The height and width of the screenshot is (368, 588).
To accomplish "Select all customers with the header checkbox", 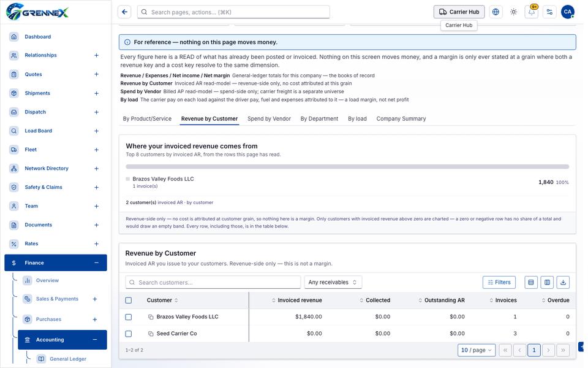I will (129, 301).
